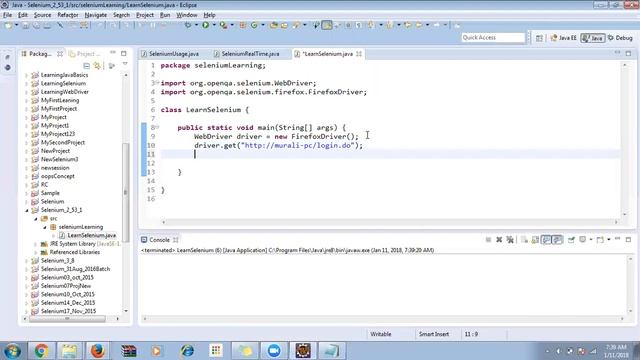Image resolution: width=640 pixels, height=360 pixels.
Task: Click Remove Launch icon in Console toolbar
Action: [499, 240]
